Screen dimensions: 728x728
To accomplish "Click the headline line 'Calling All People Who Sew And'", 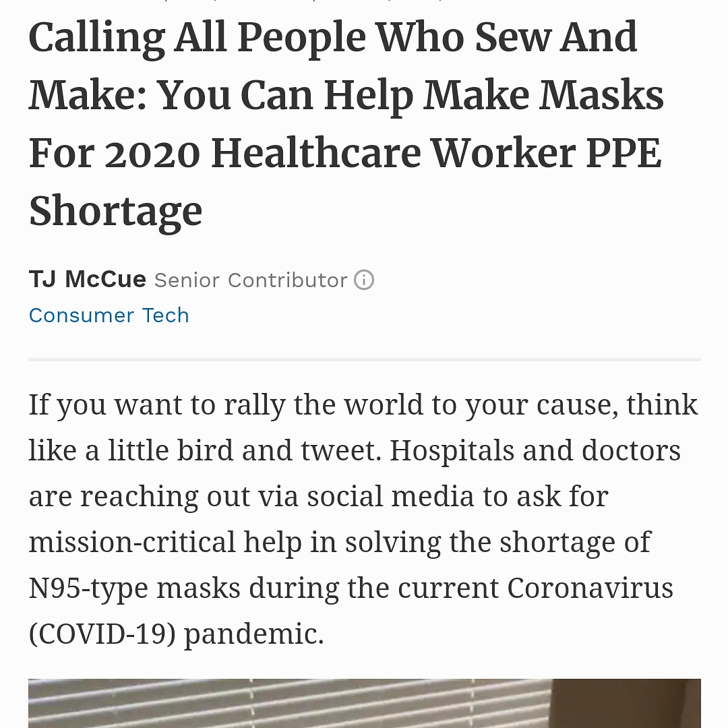I will [333, 38].
